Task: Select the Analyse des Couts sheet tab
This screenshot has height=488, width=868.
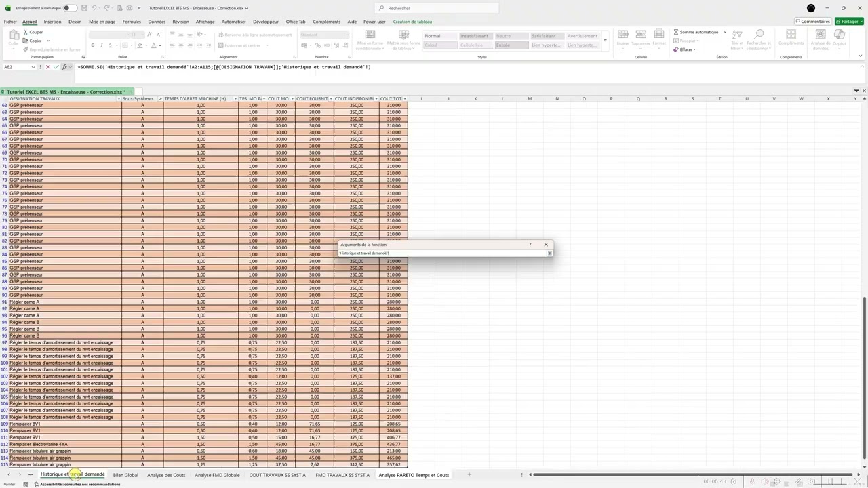Action: [x=166, y=475]
